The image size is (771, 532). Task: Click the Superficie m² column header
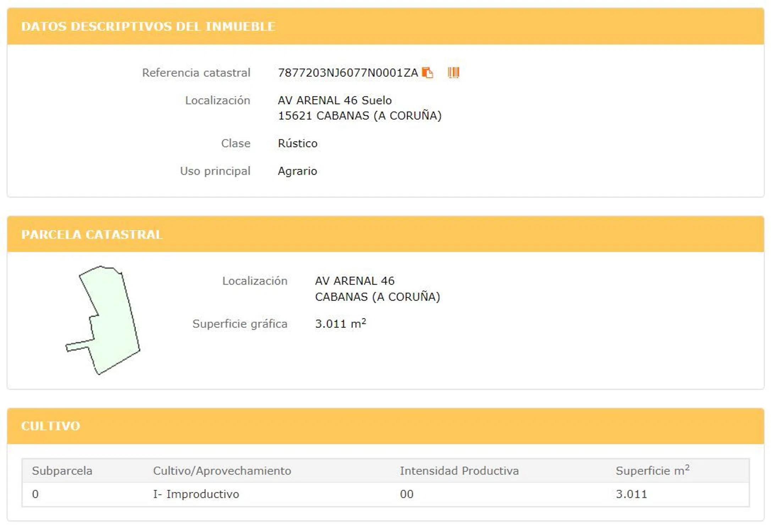(652, 471)
